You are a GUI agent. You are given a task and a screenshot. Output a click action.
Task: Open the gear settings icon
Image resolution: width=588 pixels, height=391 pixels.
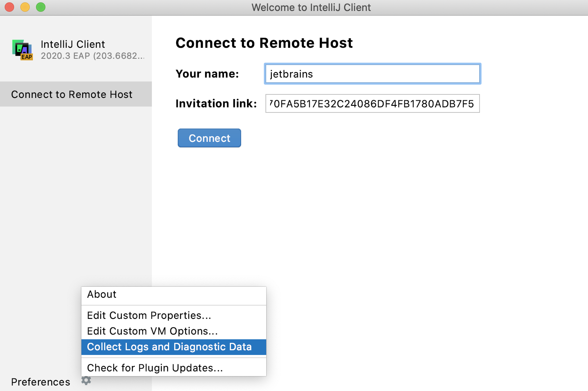(86, 380)
